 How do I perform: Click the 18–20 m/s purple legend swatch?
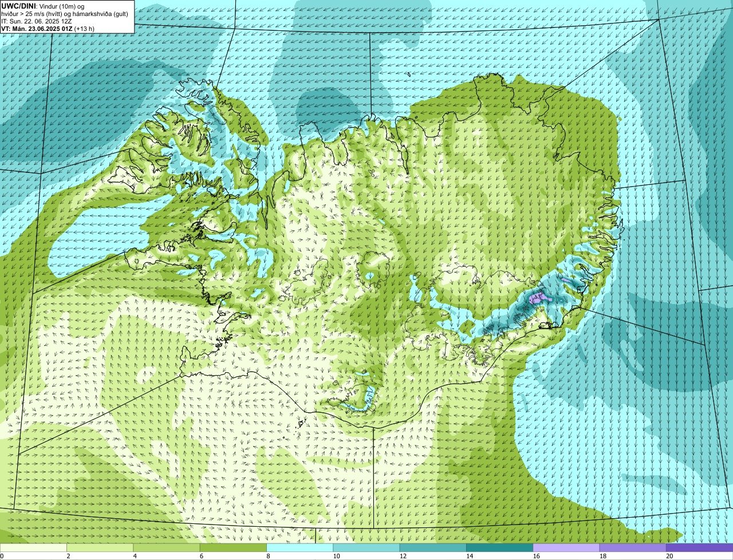[633, 548]
